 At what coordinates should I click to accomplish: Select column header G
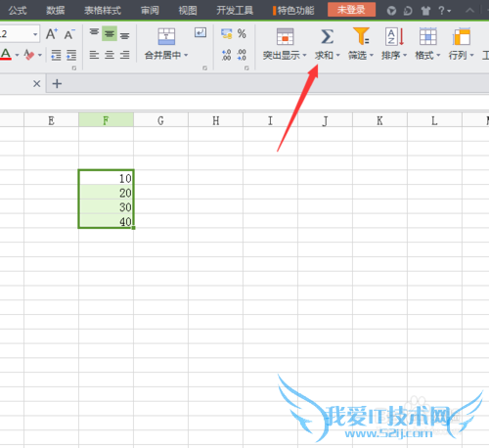point(160,120)
